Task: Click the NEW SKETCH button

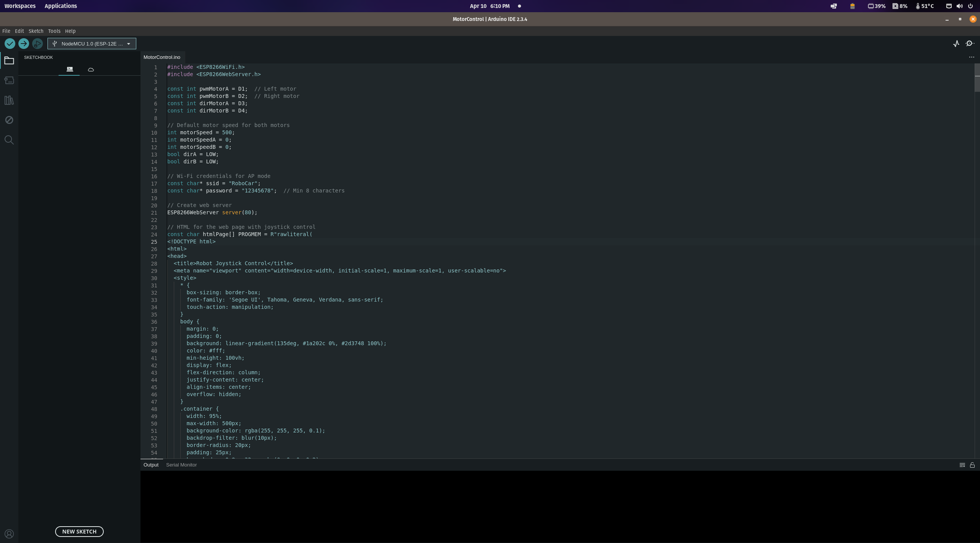Action: click(x=79, y=532)
